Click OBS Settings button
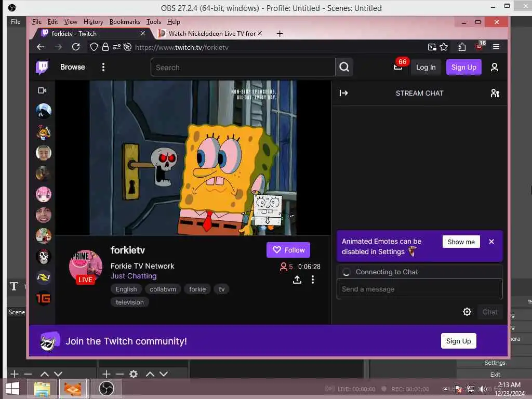This screenshot has height=399, width=532. click(x=495, y=363)
